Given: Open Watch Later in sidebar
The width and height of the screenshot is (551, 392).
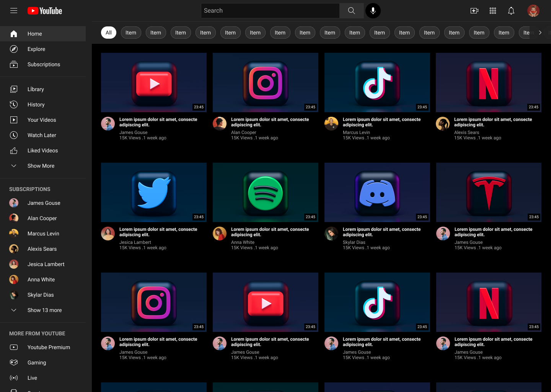Looking at the screenshot, I should [x=43, y=135].
